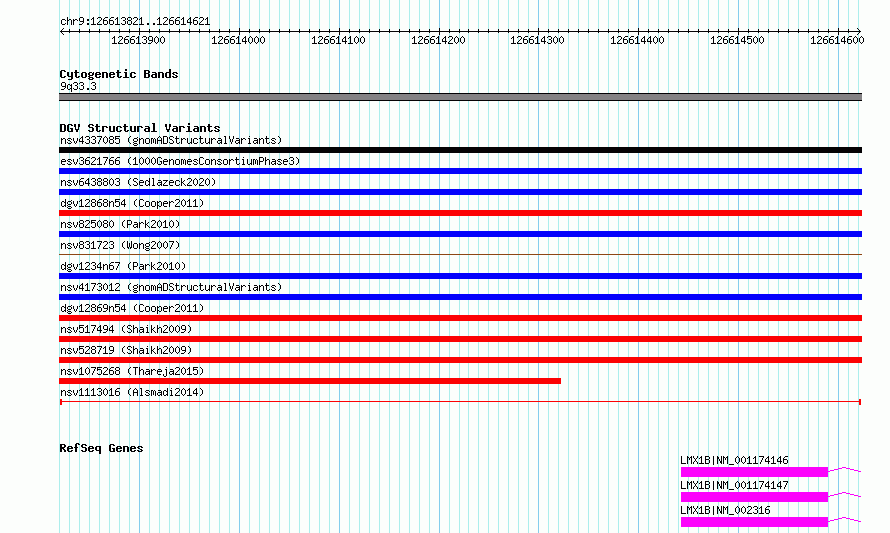
Task: Click the dgv1234n67 Park2010 blue bar
Action: [x=460, y=276]
